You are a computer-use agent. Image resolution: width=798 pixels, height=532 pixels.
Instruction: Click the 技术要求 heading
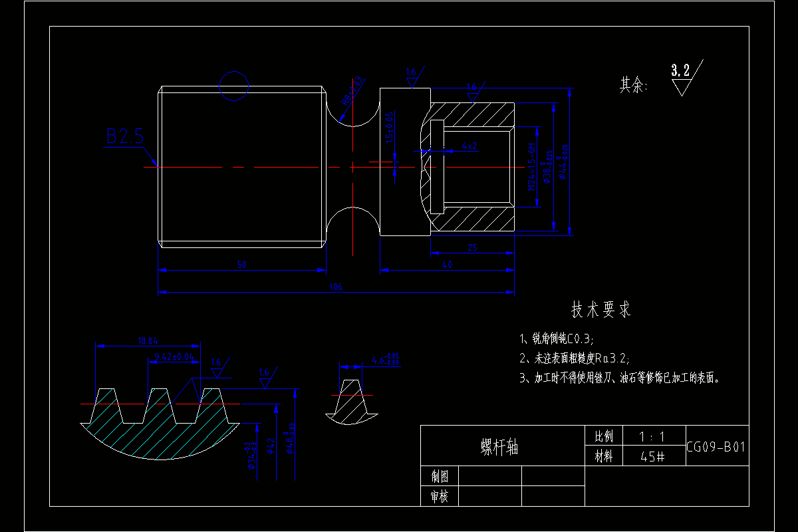[x=601, y=310]
